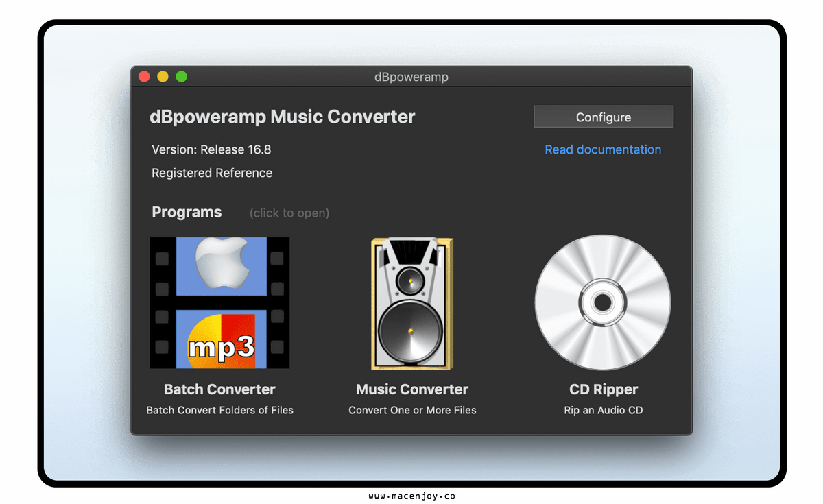This screenshot has height=504, width=823.
Task: Click the Configure button
Action: (604, 117)
